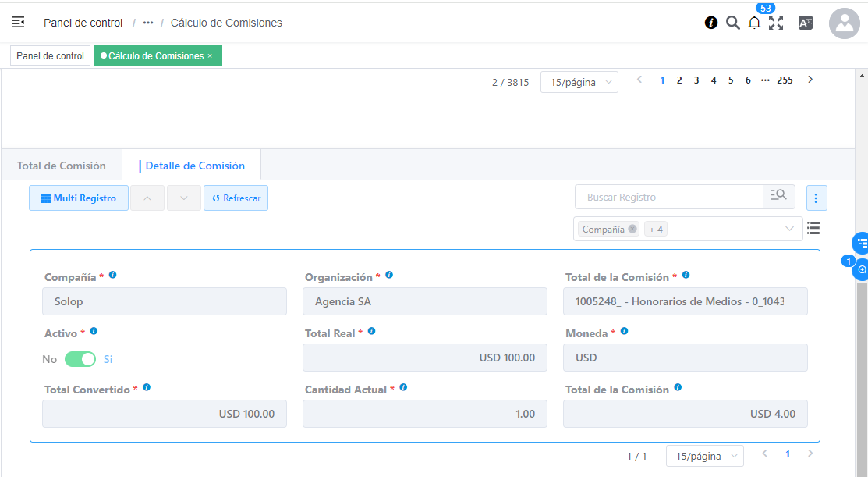Open the vertical three-dot options menu
Screen dimensions: 868x477
point(817,198)
